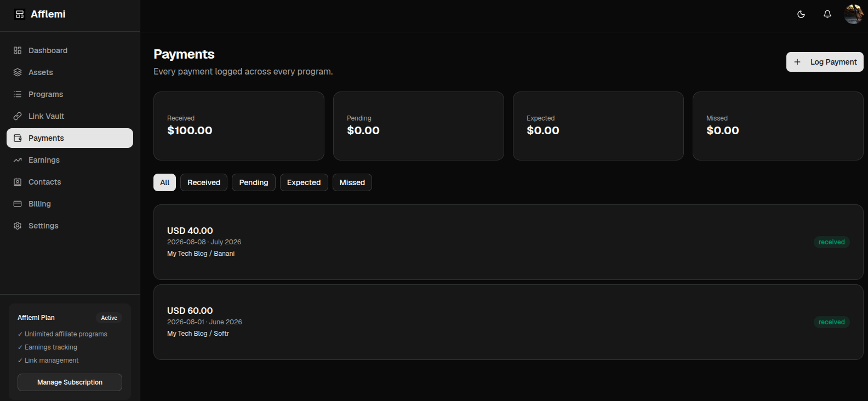868x401 pixels.
Task: Filter payments by Pending tab
Action: [x=254, y=182]
